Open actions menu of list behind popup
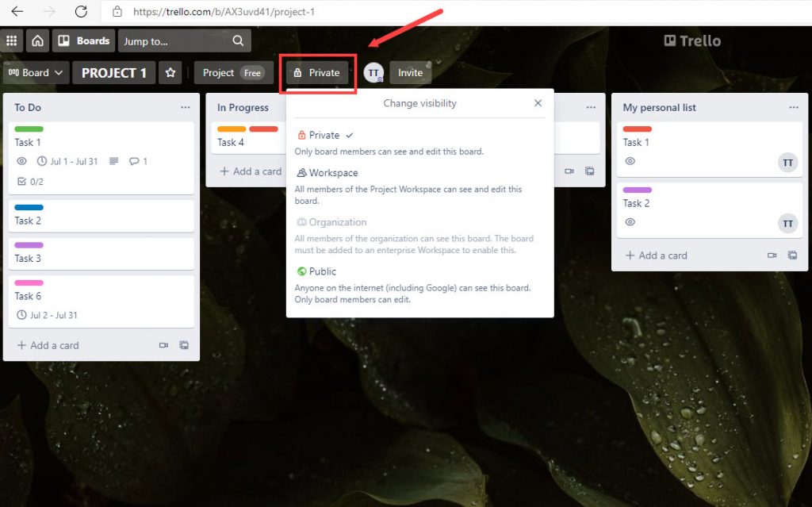Image resolution: width=812 pixels, height=507 pixels. (x=591, y=107)
